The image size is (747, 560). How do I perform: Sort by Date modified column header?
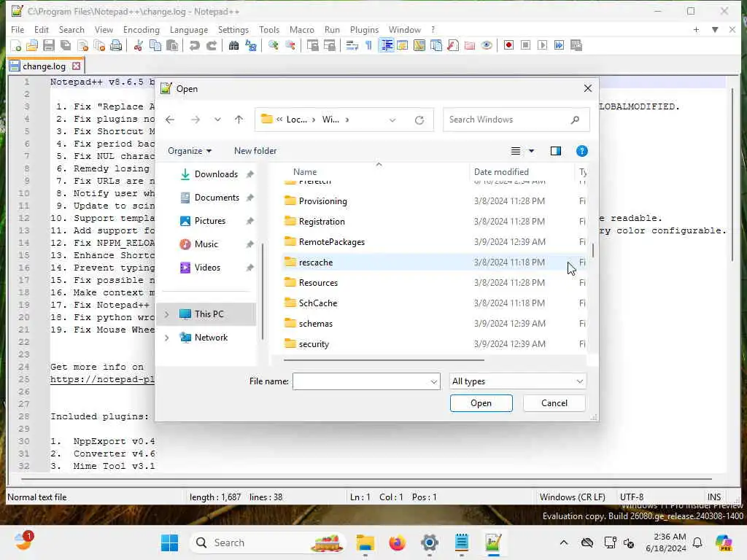[501, 172]
